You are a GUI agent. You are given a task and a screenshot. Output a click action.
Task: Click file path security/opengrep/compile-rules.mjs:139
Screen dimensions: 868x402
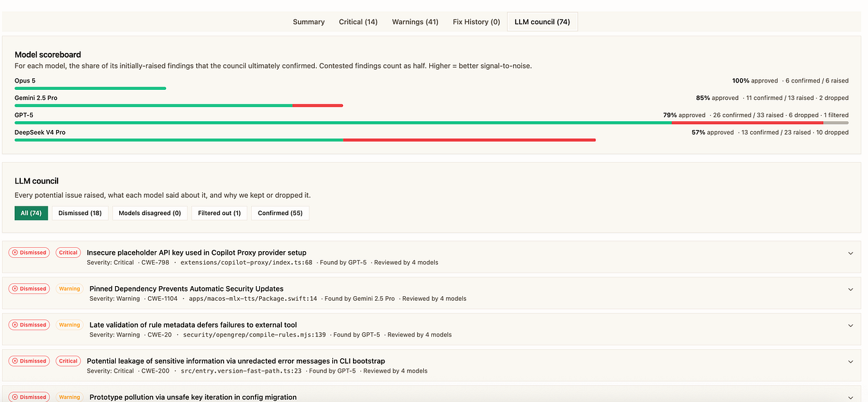tap(254, 335)
